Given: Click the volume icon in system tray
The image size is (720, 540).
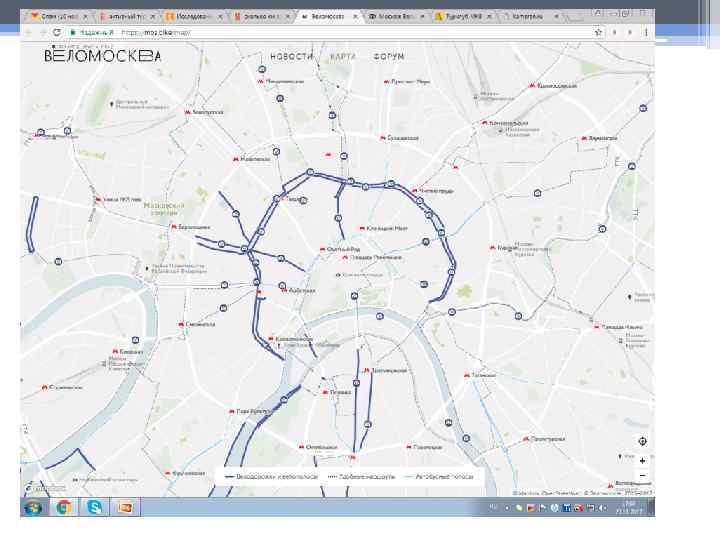Looking at the screenshot, I should coord(602,508).
